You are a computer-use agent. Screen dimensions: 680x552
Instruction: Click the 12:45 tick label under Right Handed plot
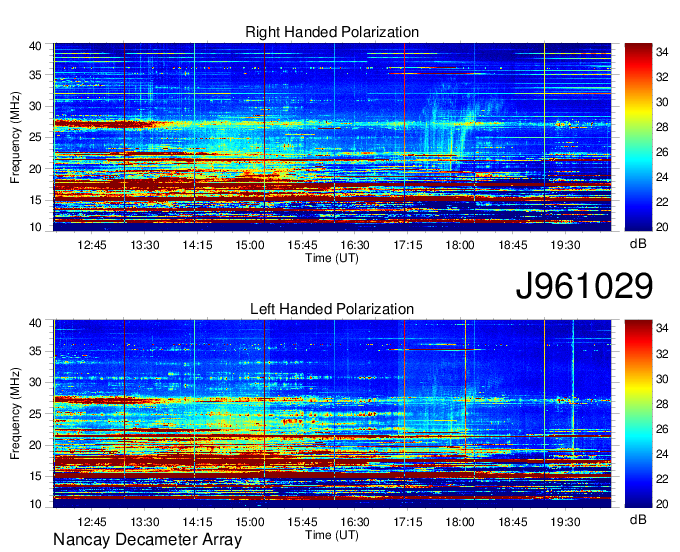tap(92, 245)
